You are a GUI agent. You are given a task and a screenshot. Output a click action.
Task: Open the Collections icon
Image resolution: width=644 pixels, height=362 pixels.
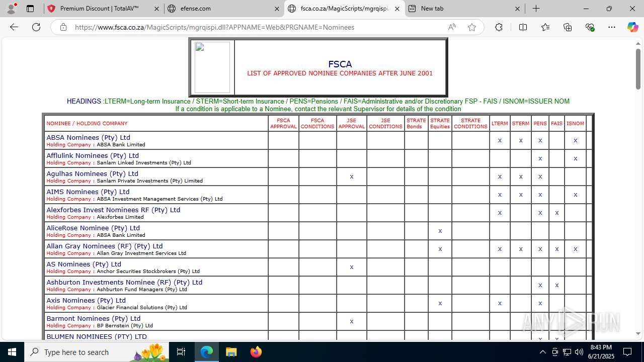coord(568,27)
